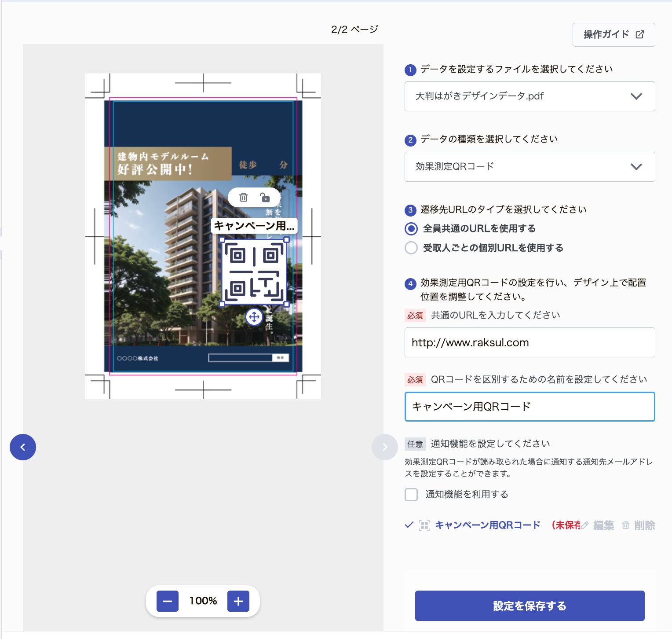This screenshot has height=639, width=672.
Task: Click the QR code name input field
Action: [530, 407]
